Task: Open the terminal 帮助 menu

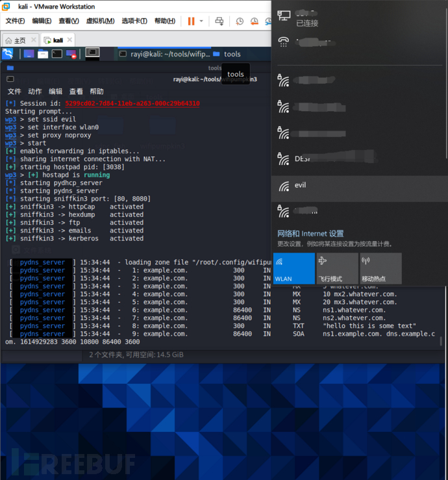Action: tap(96, 91)
